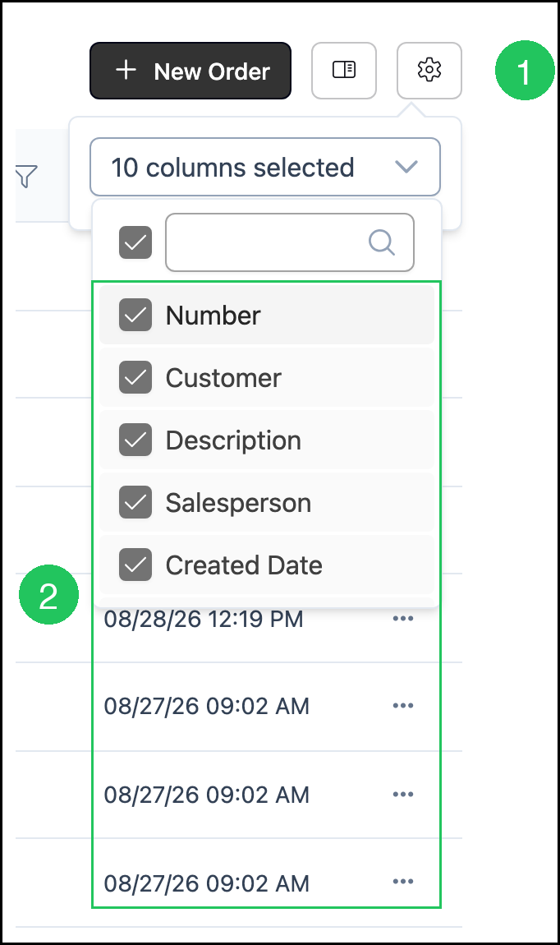The width and height of the screenshot is (560, 945).
Task: Open row actions for 08/28/26 12:19 PM
Action: coord(403,618)
